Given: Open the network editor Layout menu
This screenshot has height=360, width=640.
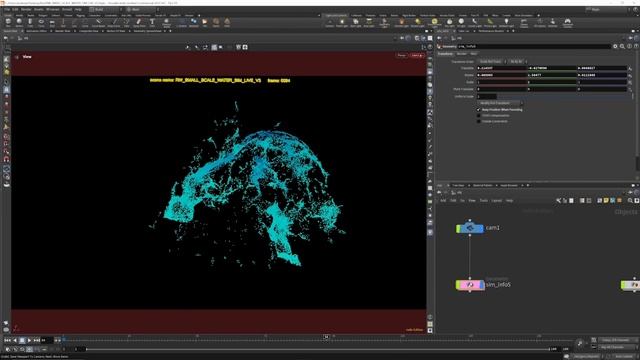Looking at the screenshot, I should (x=496, y=201).
